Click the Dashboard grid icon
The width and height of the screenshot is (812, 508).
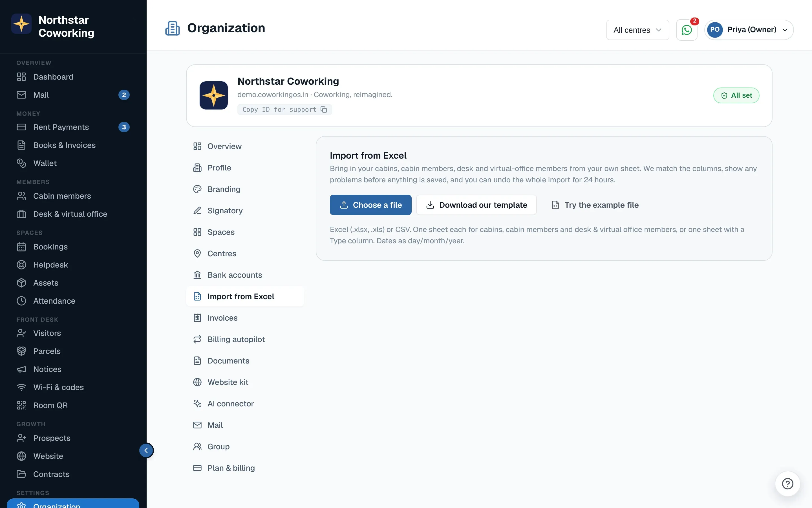tap(21, 77)
